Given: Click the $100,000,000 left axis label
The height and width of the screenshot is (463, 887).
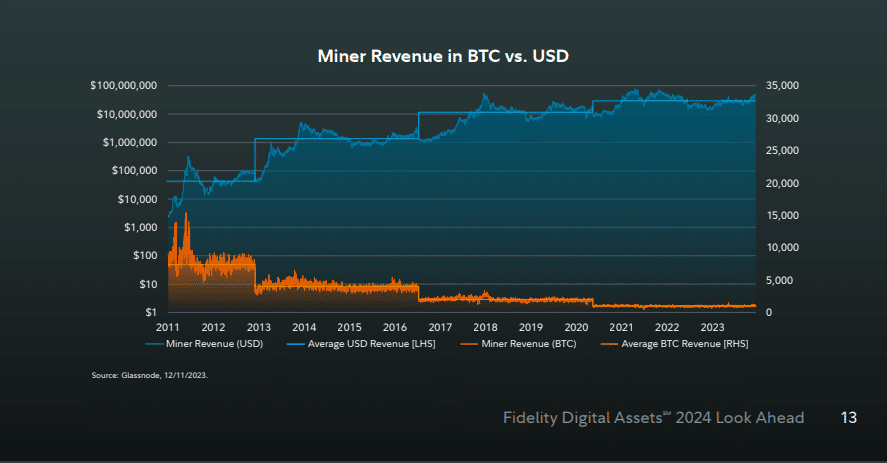Looking at the screenshot, I should pyautogui.click(x=124, y=86).
